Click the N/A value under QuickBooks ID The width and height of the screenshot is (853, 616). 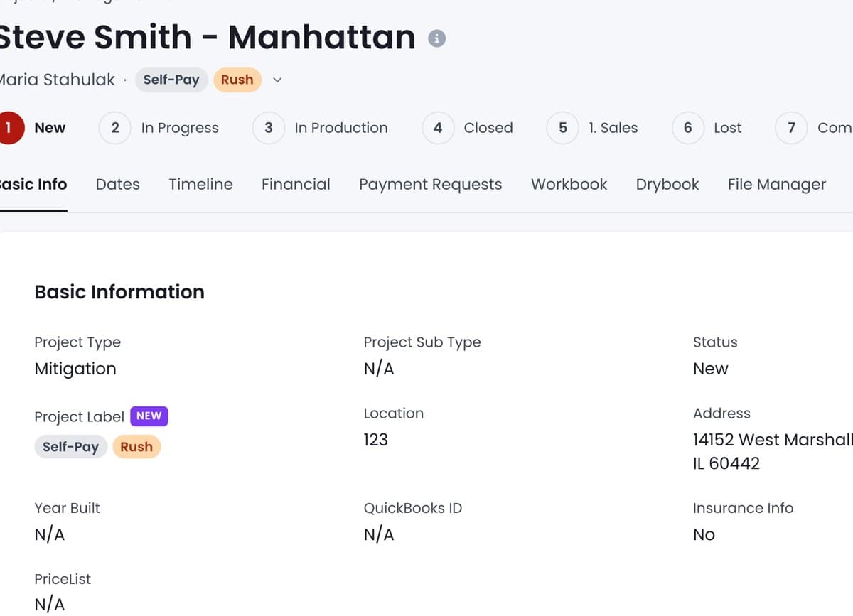click(x=379, y=534)
